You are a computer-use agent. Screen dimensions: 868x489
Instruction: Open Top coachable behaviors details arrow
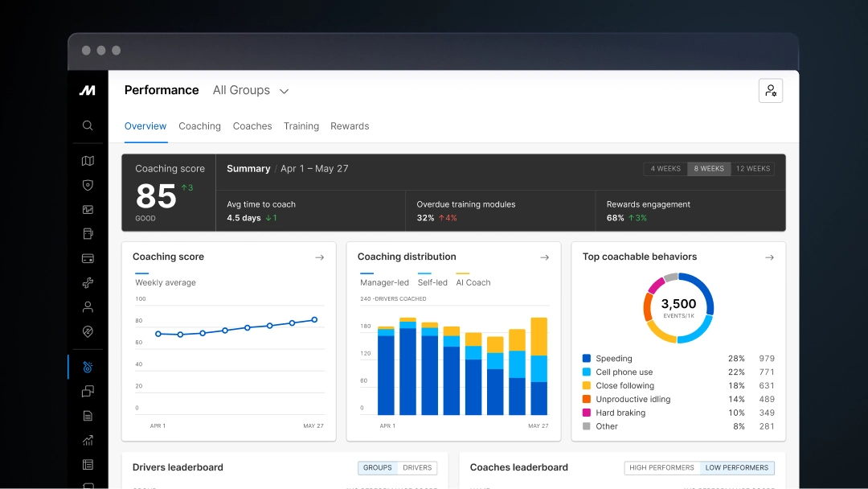[769, 257]
